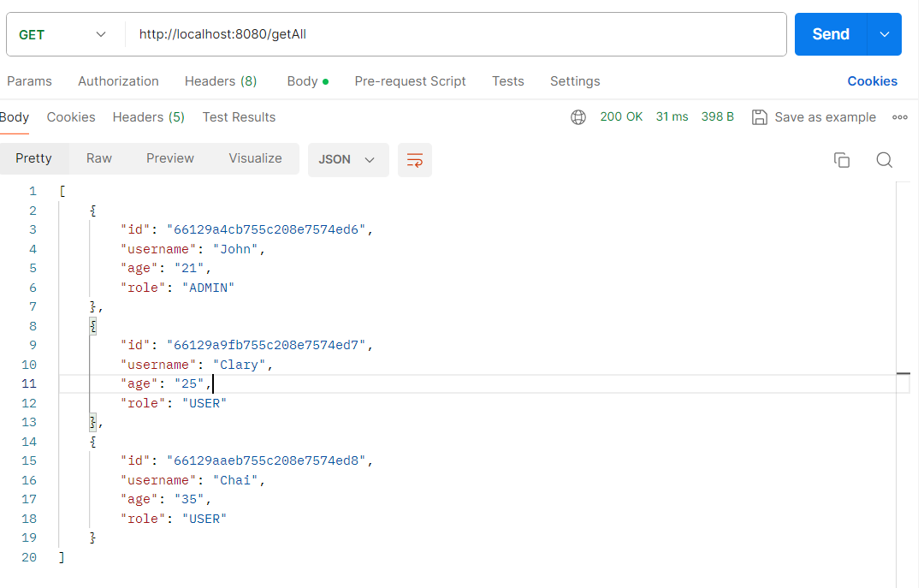Click the copy response icon
Viewport: 924px width, 588px height.
coord(842,160)
